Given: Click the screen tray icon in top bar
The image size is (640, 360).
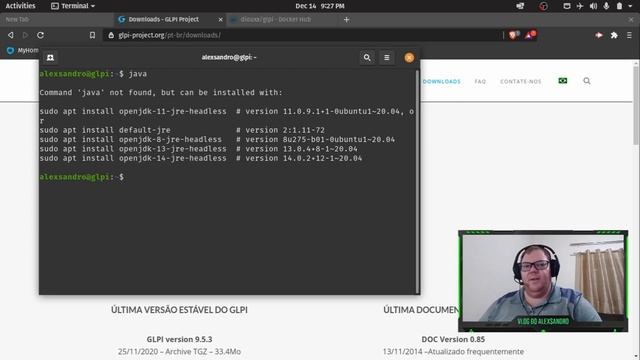Looking at the screenshot, I should pyautogui.click(x=567, y=6).
